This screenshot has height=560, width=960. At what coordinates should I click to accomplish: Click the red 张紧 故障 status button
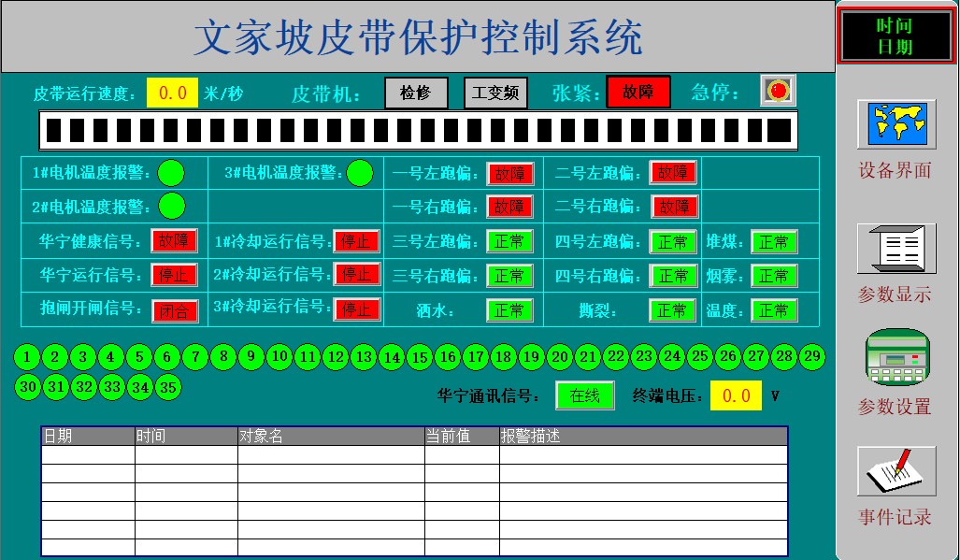coord(638,92)
